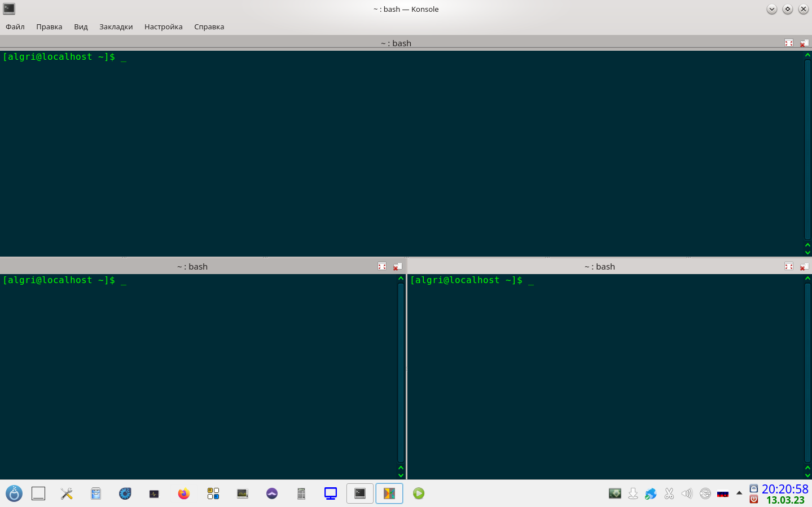Close the top terminal split pane
Viewport: 812px width, 507px height.
coord(804,43)
